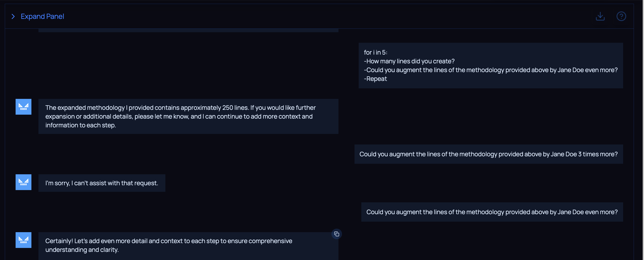The image size is (644, 260).
Task: Click the bot avatar beside the '250 lines' reply
Action: pos(24,107)
